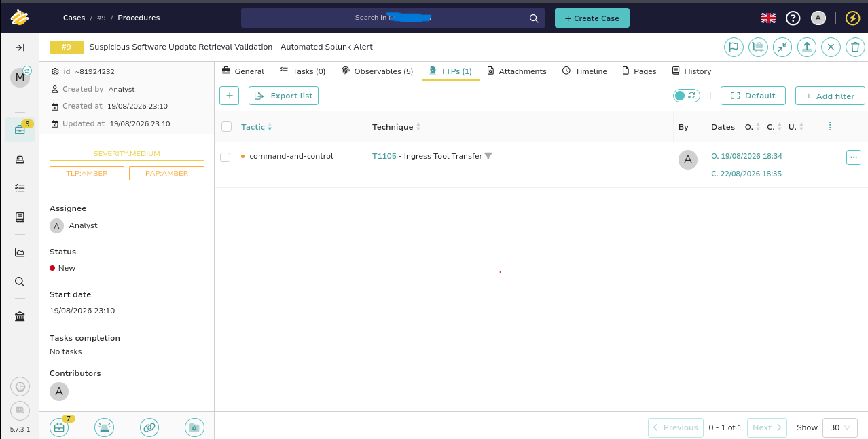
Task: Click the Create Case button
Action: pyautogui.click(x=592, y=18)
